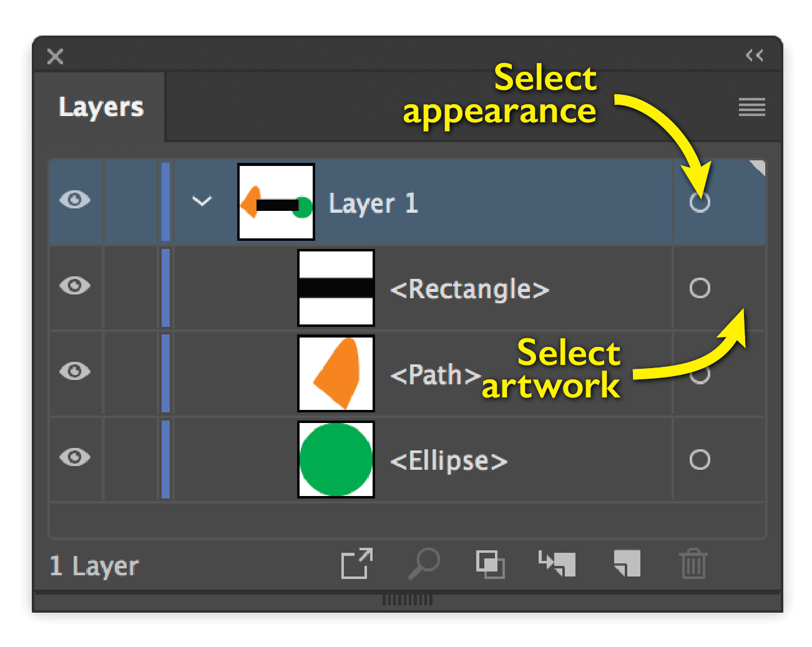812x647 pixels.
Task: Toggle visibility of the Ellipse sublayer
Action: (x=75, y=457)
